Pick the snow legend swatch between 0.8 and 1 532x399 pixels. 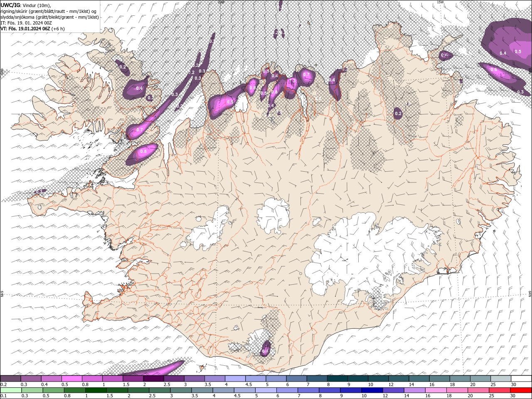(x=92, y=379)
